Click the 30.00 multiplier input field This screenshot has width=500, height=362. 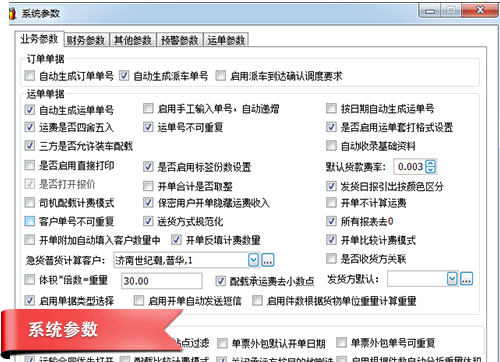[162, 281]
